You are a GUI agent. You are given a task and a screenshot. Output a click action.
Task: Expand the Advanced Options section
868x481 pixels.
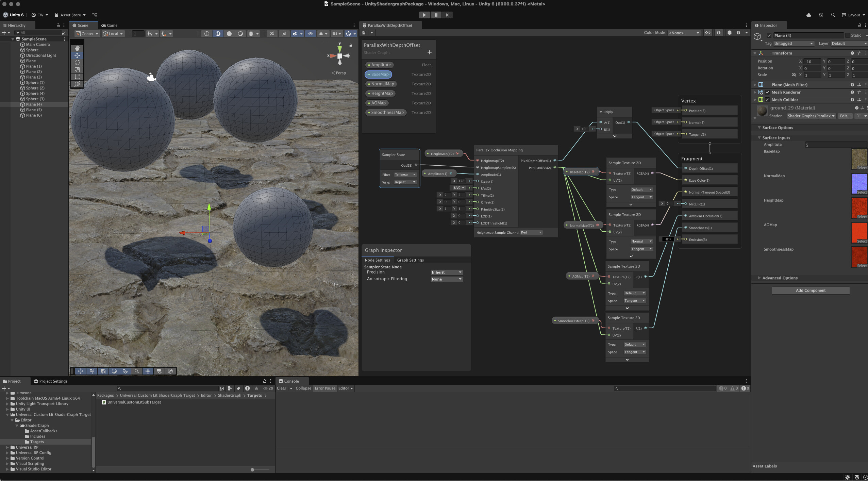[780, 278]
